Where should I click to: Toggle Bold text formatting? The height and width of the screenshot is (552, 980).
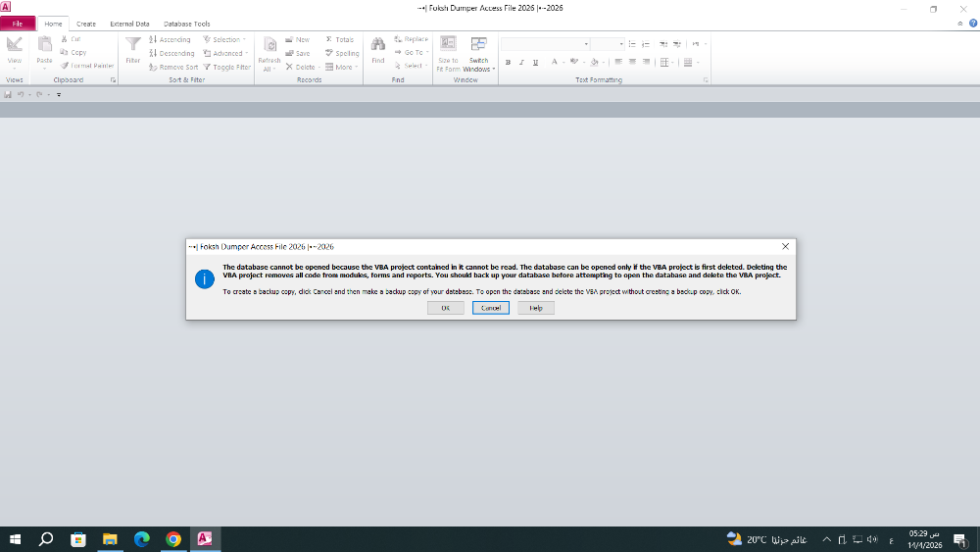pyautogui.click(x=508, y=62)
